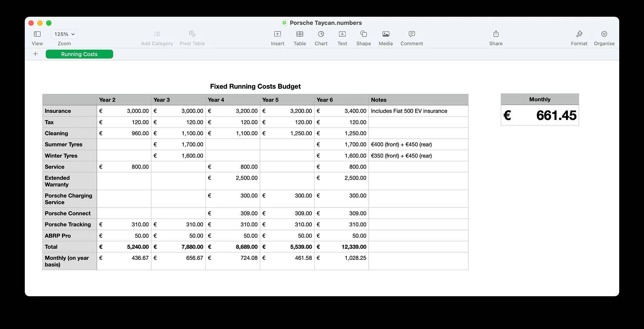Select the Insurance row header

point(69,111)
